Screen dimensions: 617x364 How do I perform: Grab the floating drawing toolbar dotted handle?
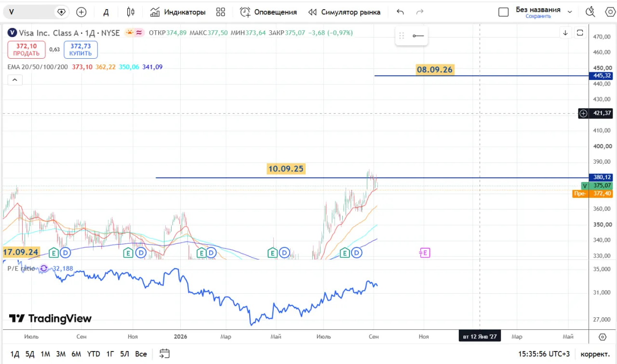click(402, 36)
